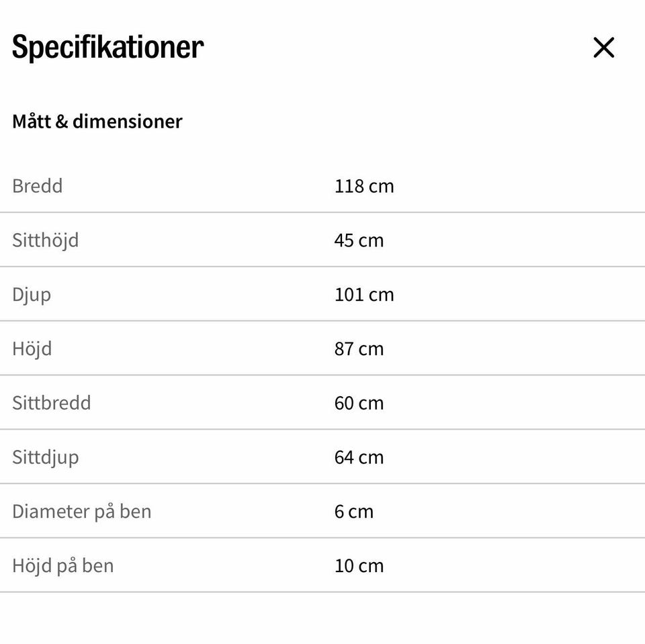Click the empty area below Höjd på ben row
Image resolution: width=645 pixels, height=644 pixels.
[x=322, y=618]
